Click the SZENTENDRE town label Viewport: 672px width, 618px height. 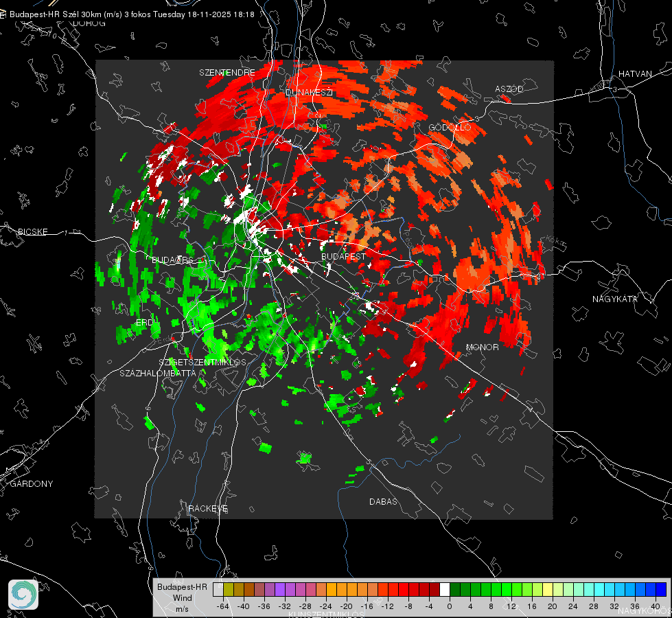click(x=227, y=73)
